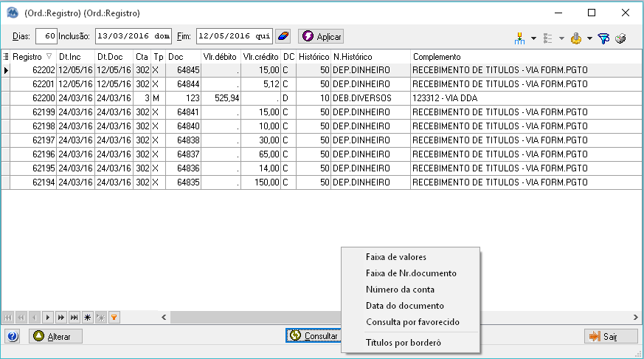
Task: Select Faixa de Nr.documento menu entry
Action: click(410, 273)
